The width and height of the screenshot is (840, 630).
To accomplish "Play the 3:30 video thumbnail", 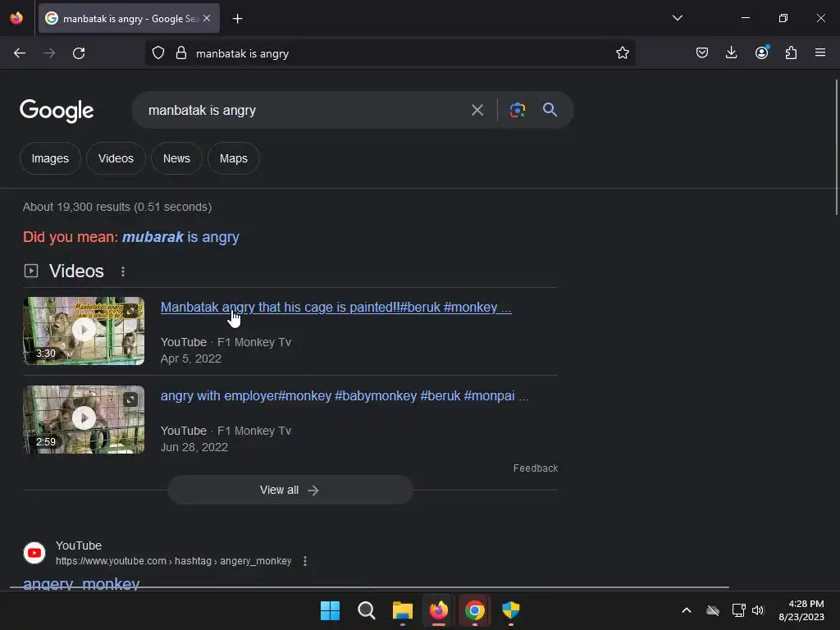I will (x=84, y=331).
